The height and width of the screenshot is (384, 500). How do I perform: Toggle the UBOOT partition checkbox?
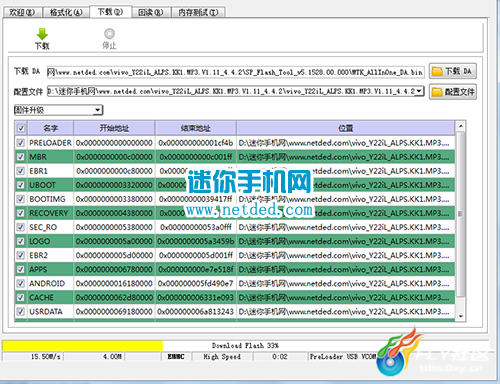tap(21, 185)
